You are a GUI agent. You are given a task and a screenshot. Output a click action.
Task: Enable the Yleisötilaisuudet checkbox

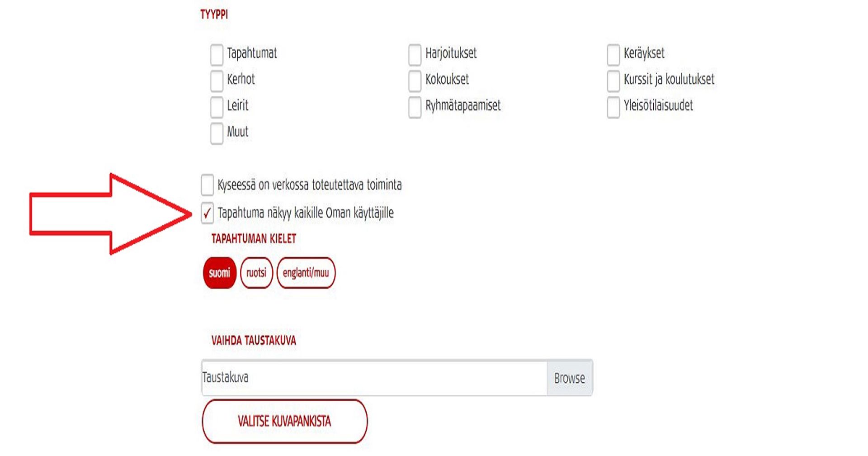coord(613,107)
